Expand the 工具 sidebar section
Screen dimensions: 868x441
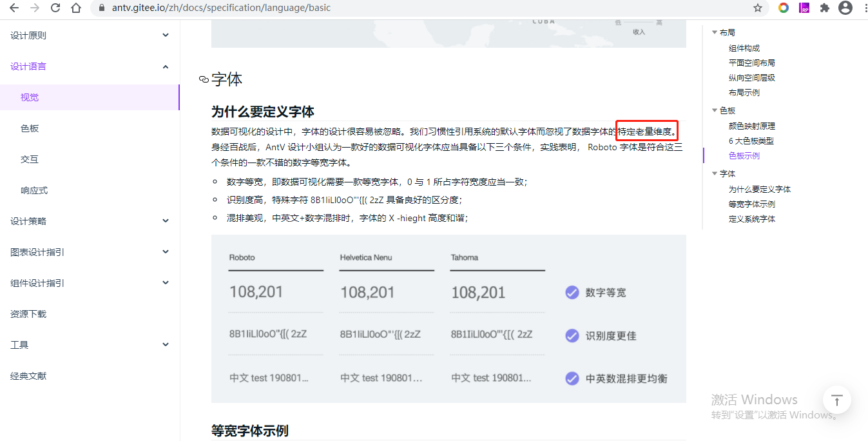(166, 345)
